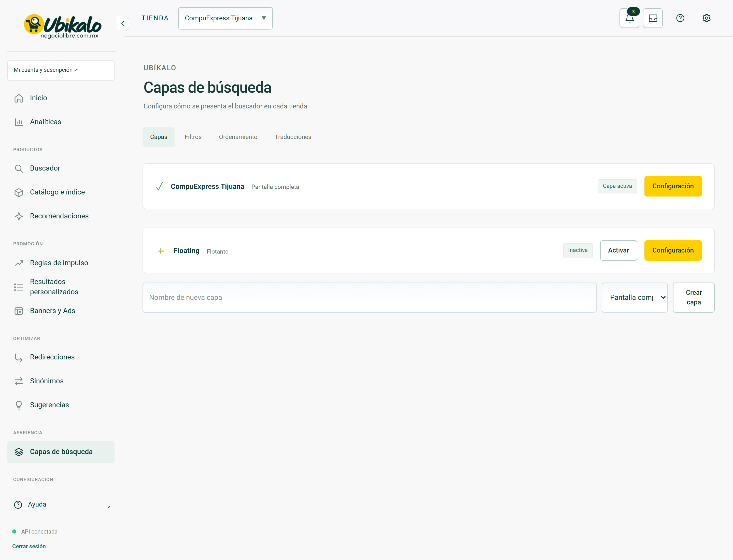The height and width of the screenshot is (560, 733).
Task: Open the Pantalla completa layer type dropdown
Action: (635, 298)
